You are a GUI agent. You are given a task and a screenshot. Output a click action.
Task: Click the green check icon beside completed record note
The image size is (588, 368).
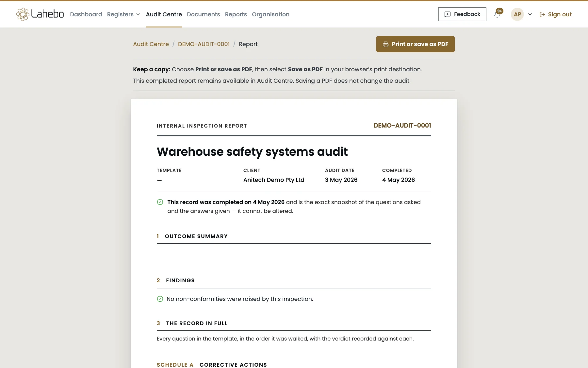click(x=160, y=202)
